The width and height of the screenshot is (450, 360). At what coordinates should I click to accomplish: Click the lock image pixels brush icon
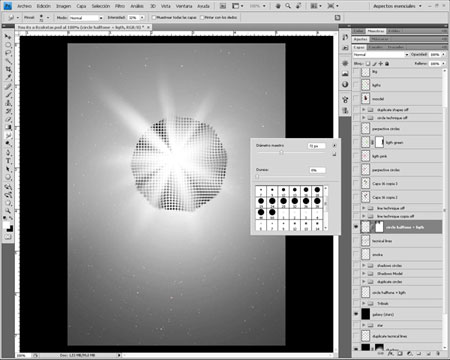coord(374,63)
